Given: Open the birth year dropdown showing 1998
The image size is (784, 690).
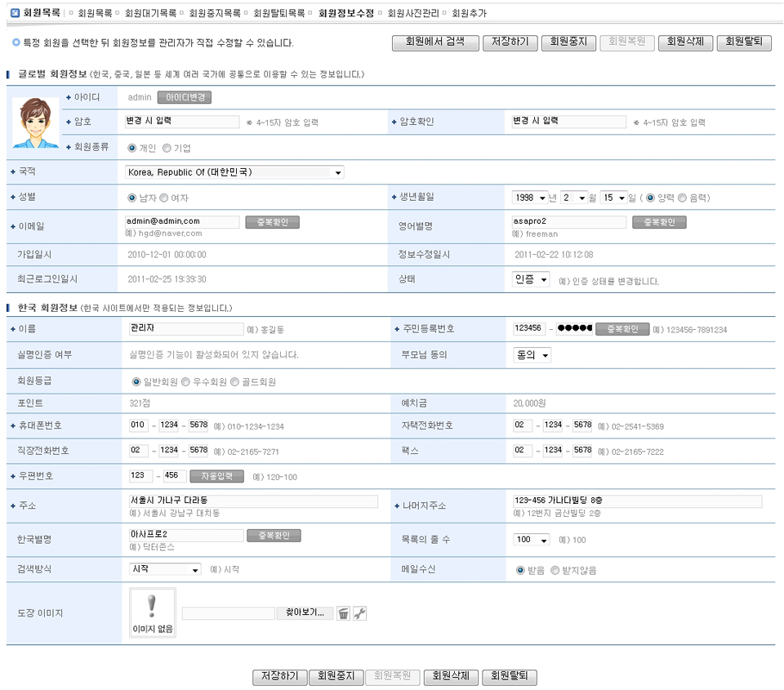Looking at the screenshot, I should click(529, 198).
